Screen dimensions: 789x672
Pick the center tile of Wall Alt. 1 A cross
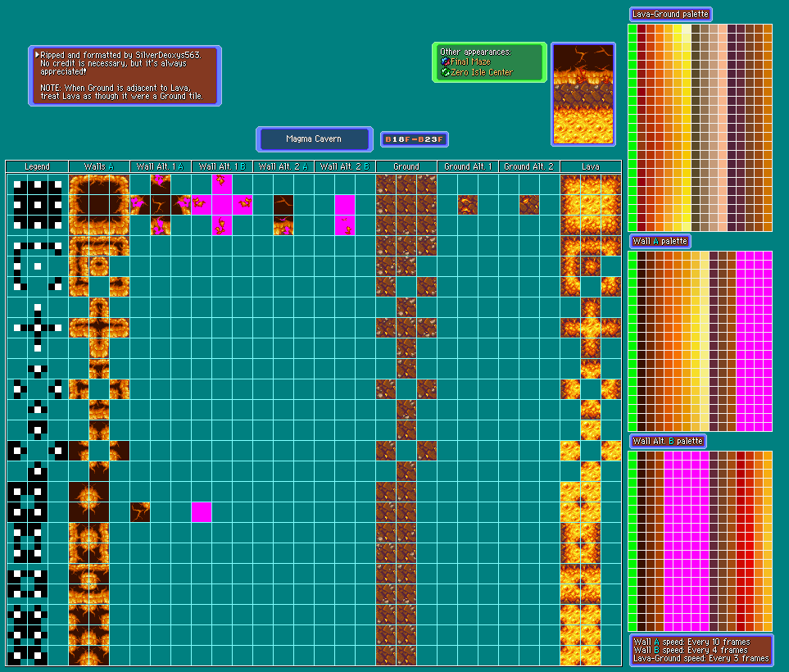point(161,205)
